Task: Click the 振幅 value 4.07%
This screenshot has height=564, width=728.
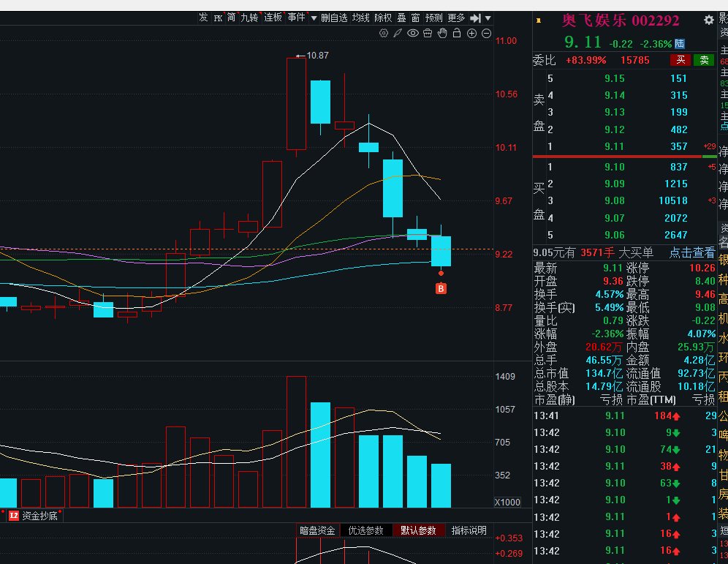Action: pos(702,334)
